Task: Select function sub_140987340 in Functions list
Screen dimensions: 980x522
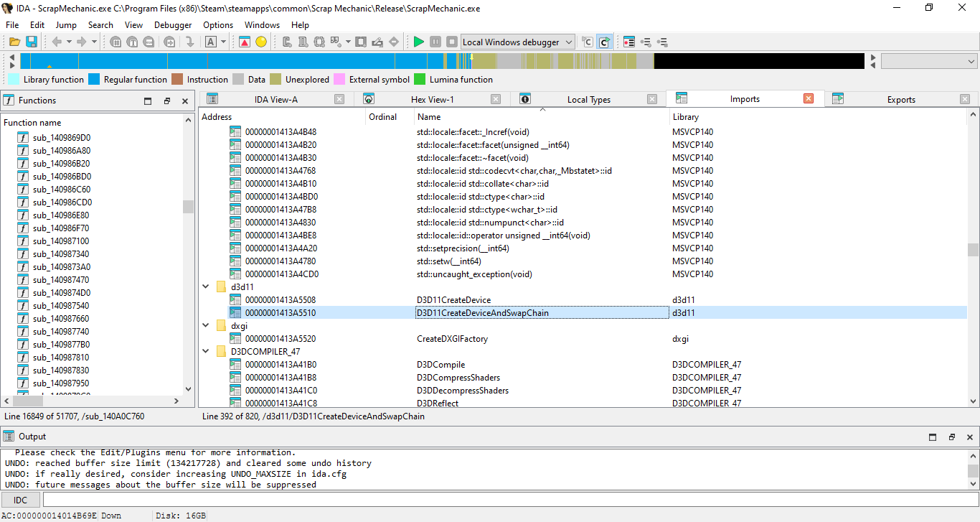Action: tap(61, 254)
